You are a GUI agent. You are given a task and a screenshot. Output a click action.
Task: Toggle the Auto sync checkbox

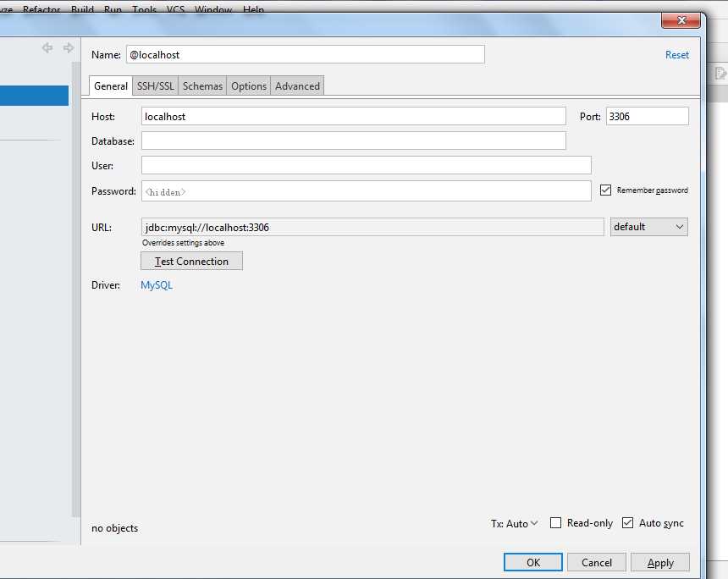pyautogui.click(x=627, y=523)
